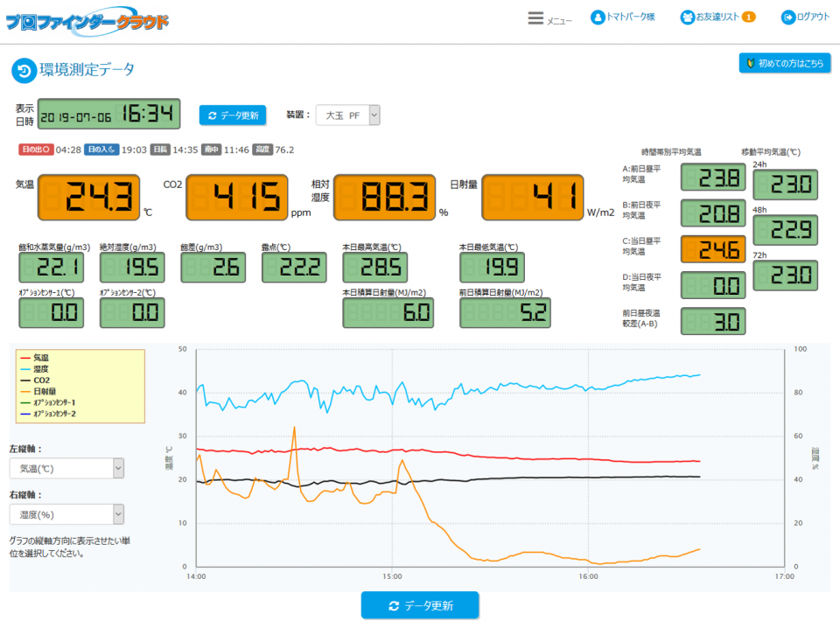Image resolution: width=840 pixels, height=628 pixels.
Task: Click the user profile icon beside トマトパーク様
Action: [598, 17]
